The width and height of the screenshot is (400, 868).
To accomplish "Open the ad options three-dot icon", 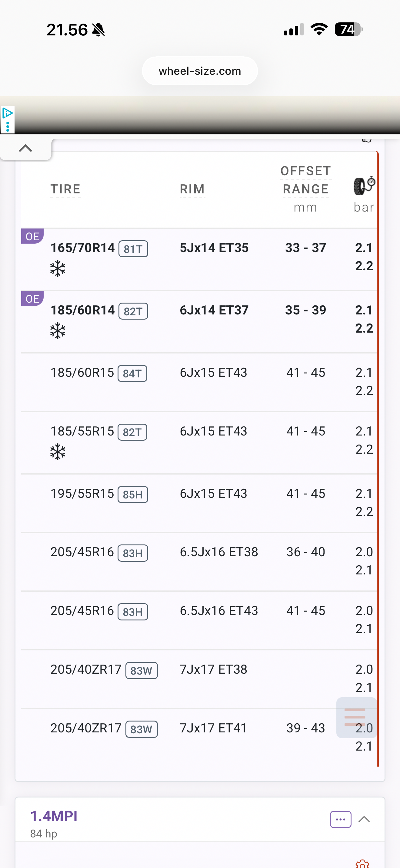I will (x=7, y=127).
